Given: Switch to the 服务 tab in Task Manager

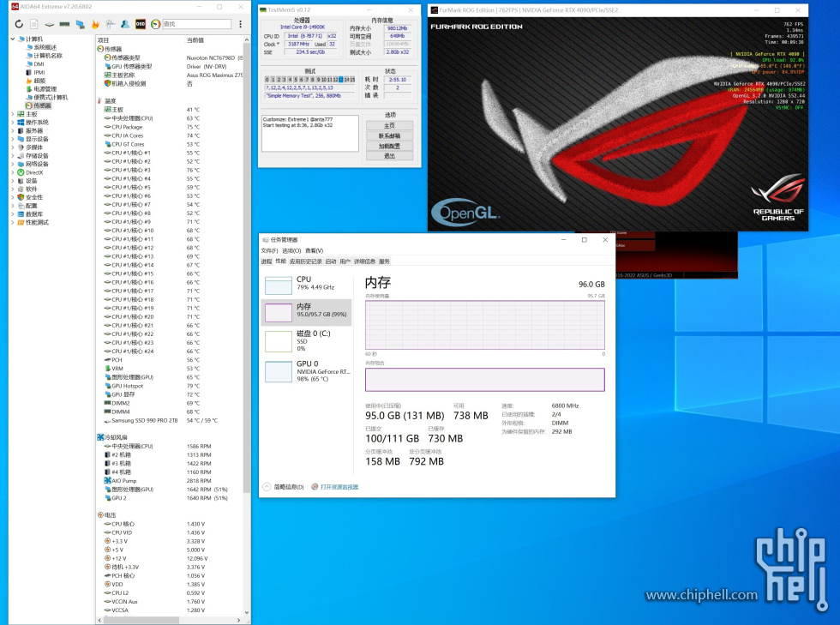Looking at the screenshot, I should [384, 261].
